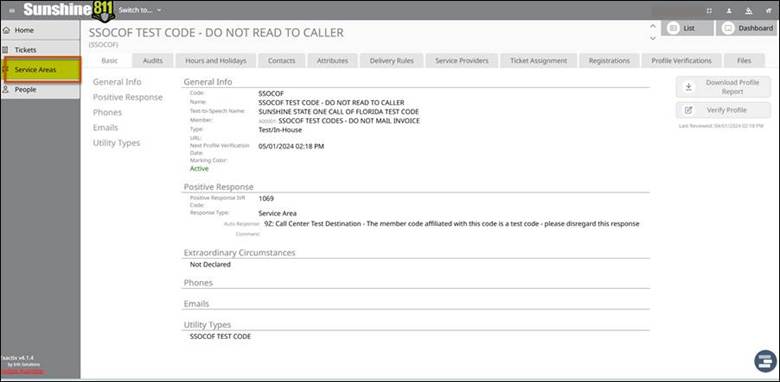Click the page title SSOCOF TEST CODE heading
The width and height of the screenshot is (780, 382).
tap(216, 33)
